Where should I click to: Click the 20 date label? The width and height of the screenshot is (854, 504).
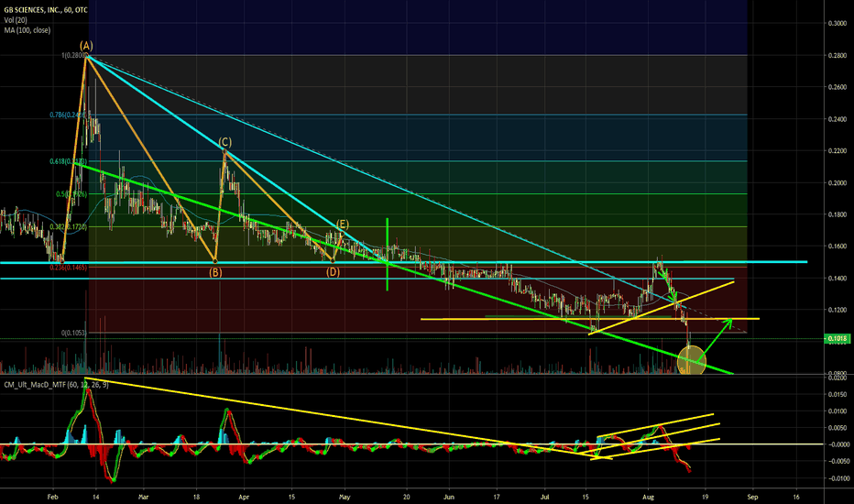point(406,497)
